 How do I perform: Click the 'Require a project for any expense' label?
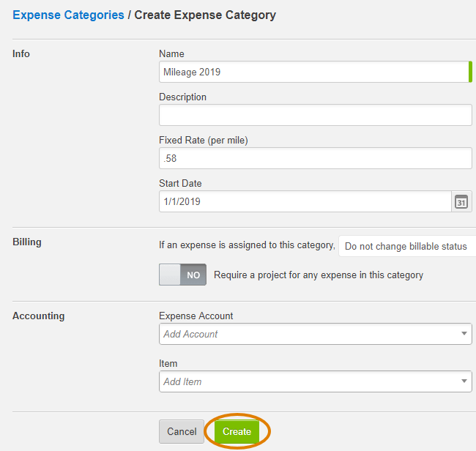[319, 275]
